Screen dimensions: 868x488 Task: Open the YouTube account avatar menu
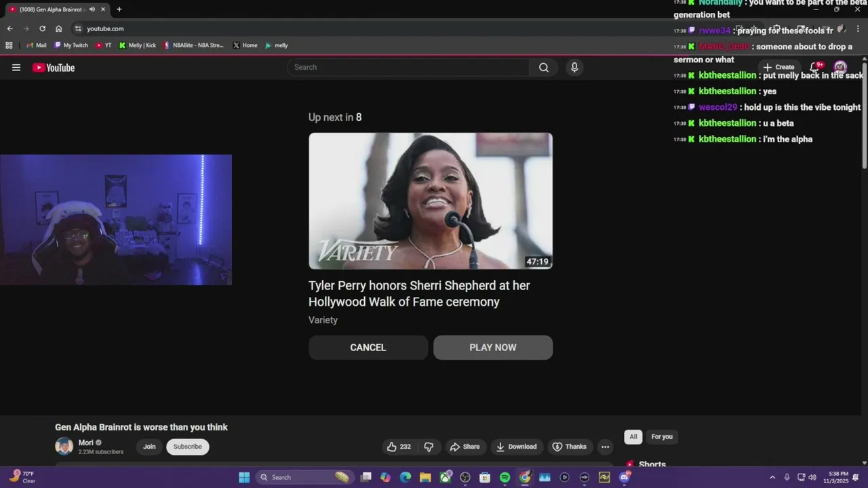click(x=840, y=67)
